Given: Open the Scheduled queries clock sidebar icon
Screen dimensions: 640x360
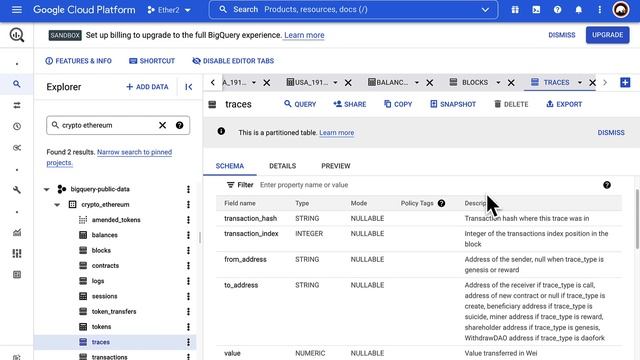Looking at the screenshot, I should pos(17,127).
